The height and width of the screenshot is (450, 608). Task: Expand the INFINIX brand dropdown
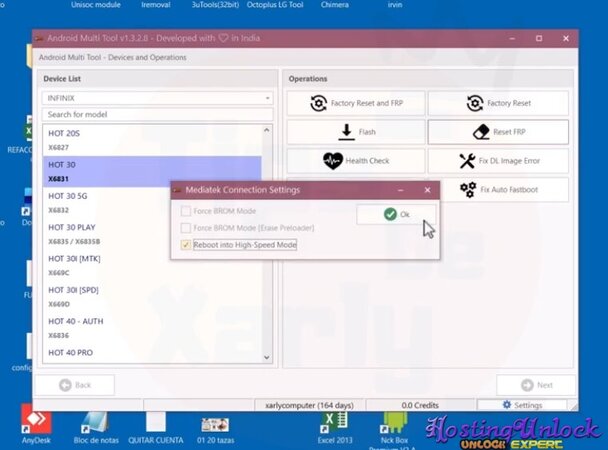tap(158, 98)
